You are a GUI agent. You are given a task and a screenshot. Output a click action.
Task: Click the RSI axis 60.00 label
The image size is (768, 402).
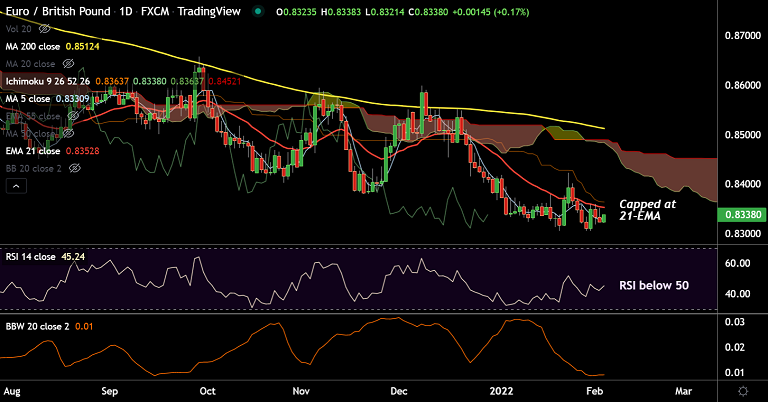tap(738, 263)
